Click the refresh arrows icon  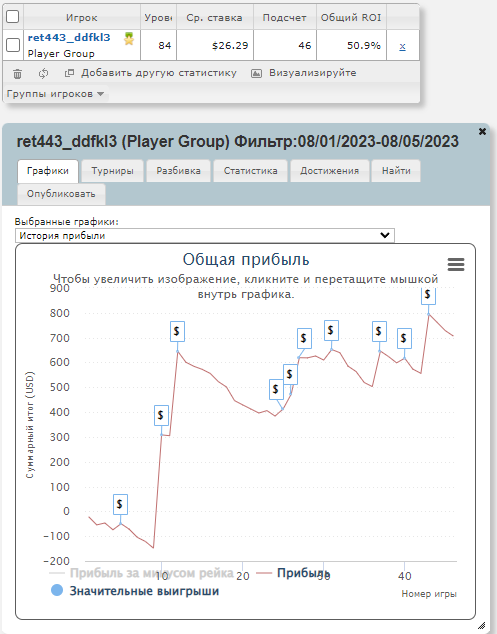coord(43,73)
